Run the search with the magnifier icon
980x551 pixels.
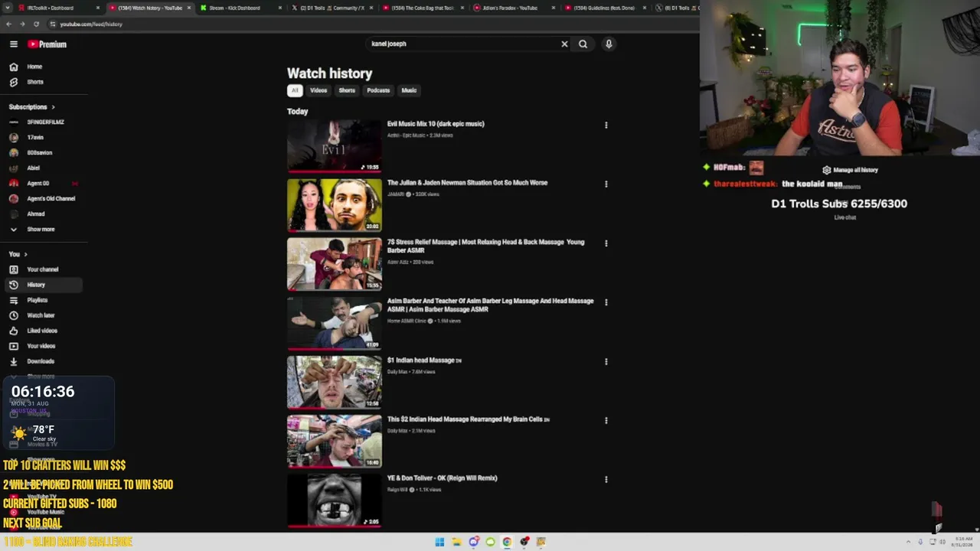[x=583, y=44]
